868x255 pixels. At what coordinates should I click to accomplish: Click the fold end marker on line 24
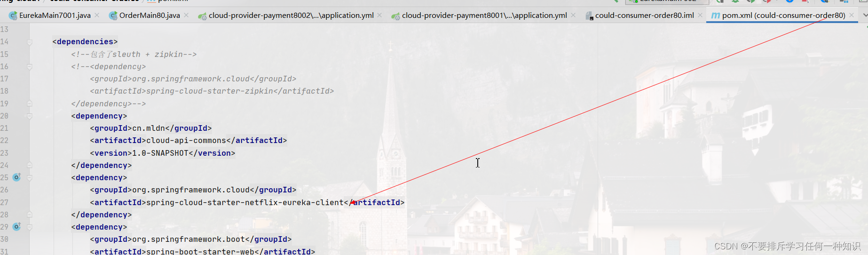coord(30,165)
